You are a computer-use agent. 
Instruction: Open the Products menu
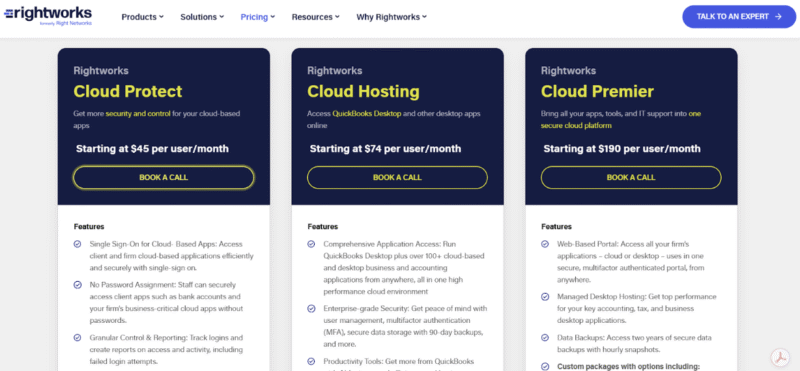[142, 17]
